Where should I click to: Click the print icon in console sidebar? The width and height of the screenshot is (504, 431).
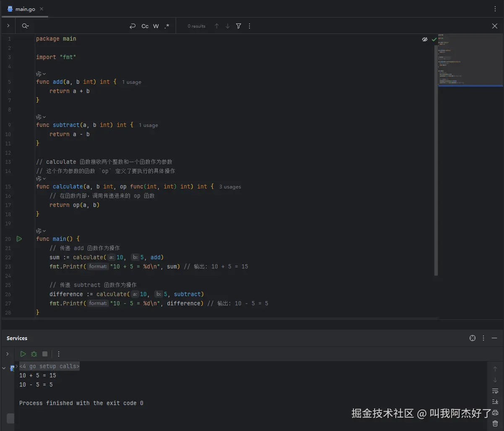point(495,413)
